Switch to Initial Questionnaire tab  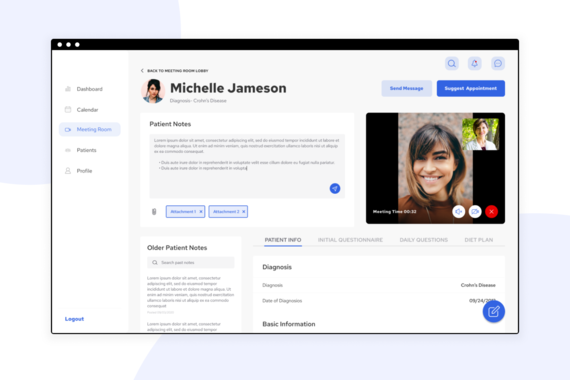coord(350,240)
